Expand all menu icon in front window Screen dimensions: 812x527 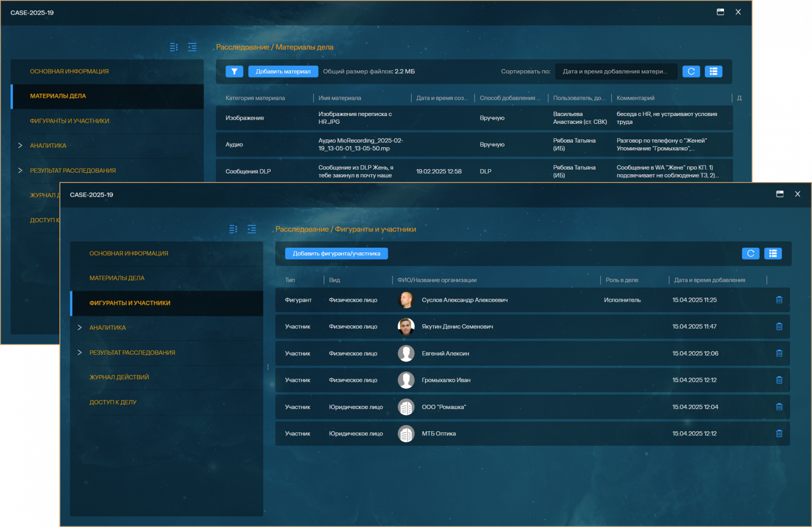pyautogui.click(x=233, y=229)
